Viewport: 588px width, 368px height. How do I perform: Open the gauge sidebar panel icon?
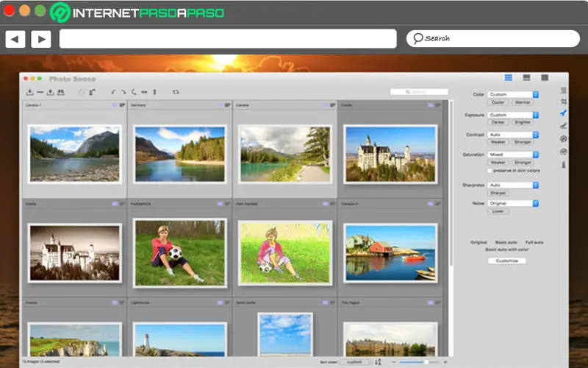click(563, 152)
